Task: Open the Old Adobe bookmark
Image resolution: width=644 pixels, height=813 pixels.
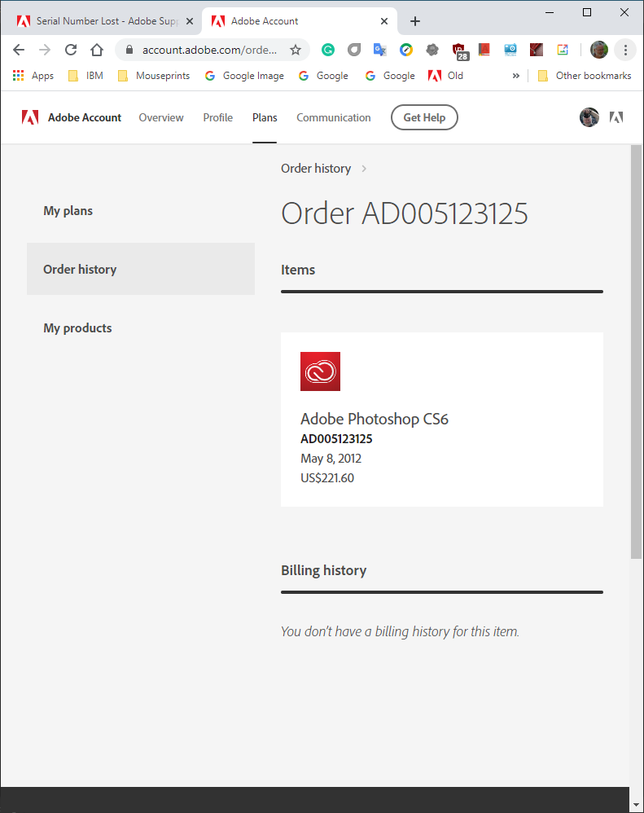Action: pyautogui.click(x=445, y=76)
